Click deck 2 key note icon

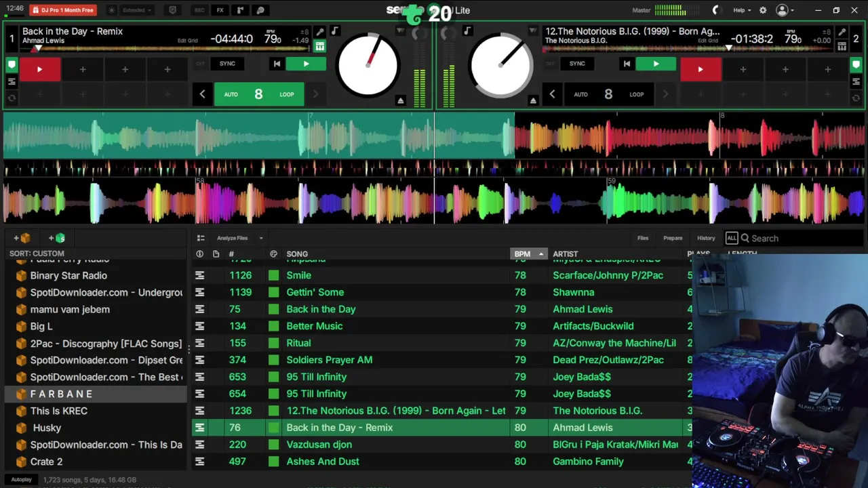point(467,30)
